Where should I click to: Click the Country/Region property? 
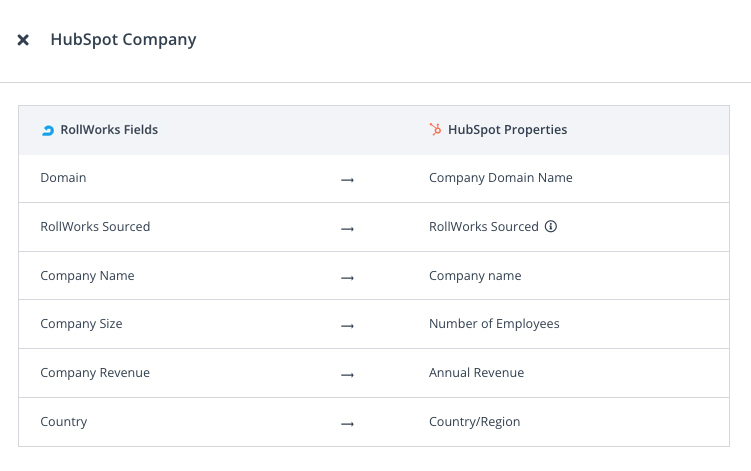tap(474, 422)
